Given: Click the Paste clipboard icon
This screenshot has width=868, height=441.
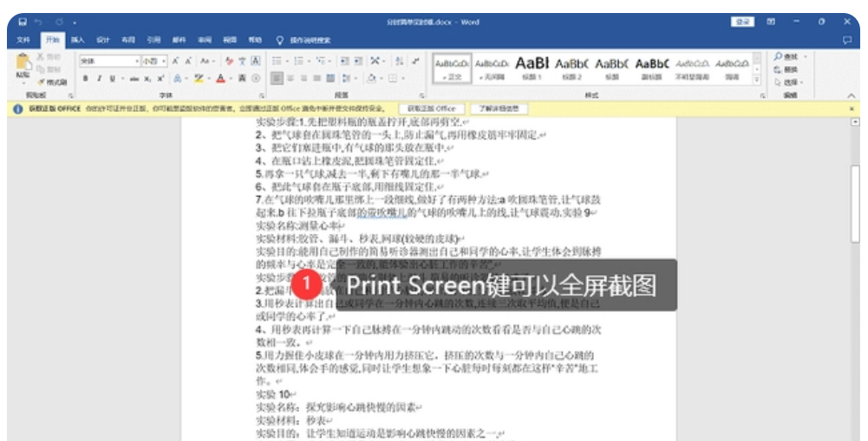Looking at the screenshot, I should [x=23, y=67].
